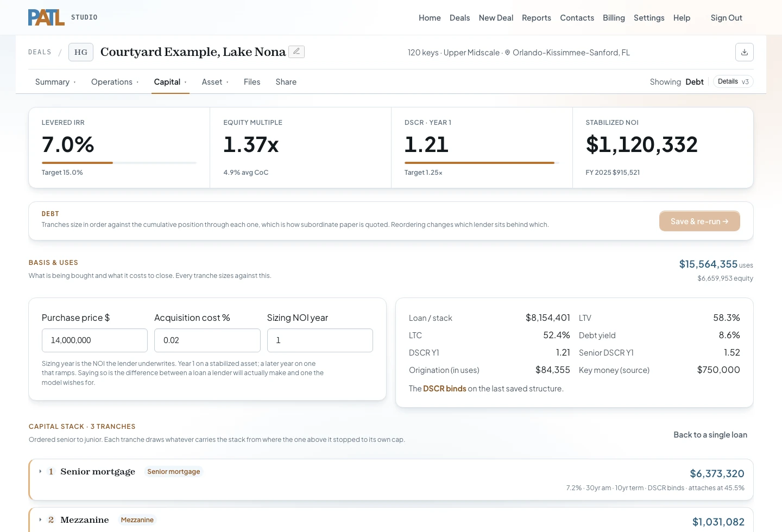Viewport: 782px width, 532px height.
Task: Focus the Acquisition cost % field
Action: pyautogui.click(x=207, y=340)
